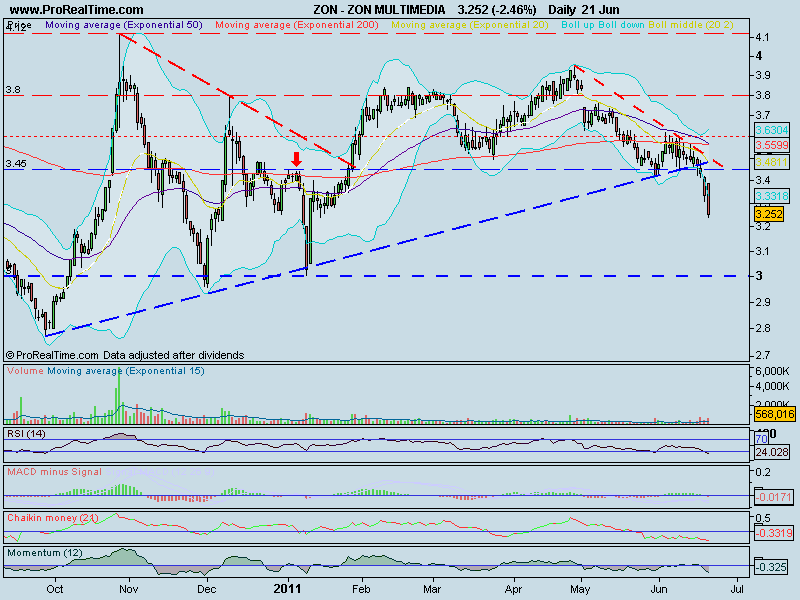Click the RSI (14) indicator label
The height and width of the screenshot is (600, 800).
26,434
